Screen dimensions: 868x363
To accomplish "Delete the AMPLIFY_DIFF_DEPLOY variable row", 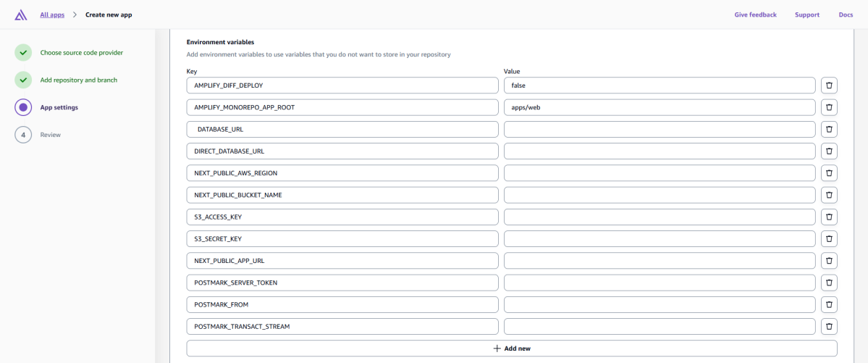I will pos(829,85).
